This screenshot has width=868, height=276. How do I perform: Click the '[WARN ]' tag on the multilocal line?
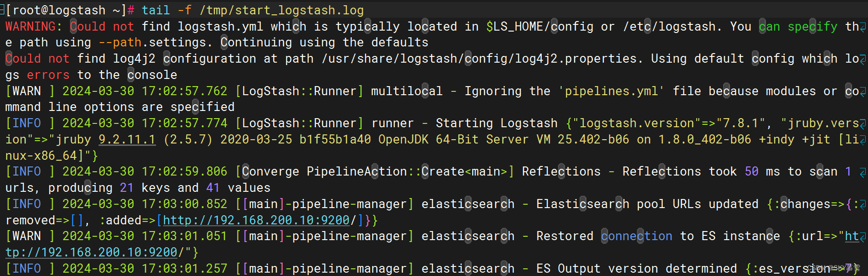coord(30,91)
